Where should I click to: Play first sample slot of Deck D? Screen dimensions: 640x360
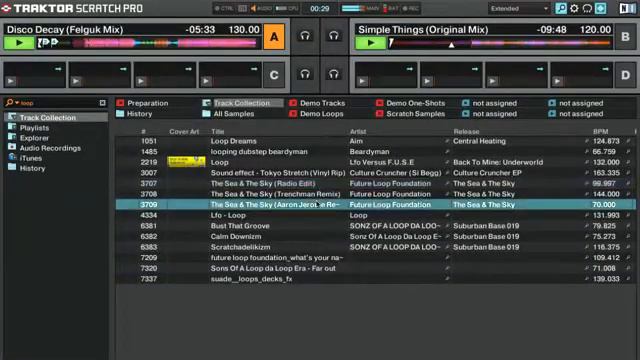click(362, 81)
